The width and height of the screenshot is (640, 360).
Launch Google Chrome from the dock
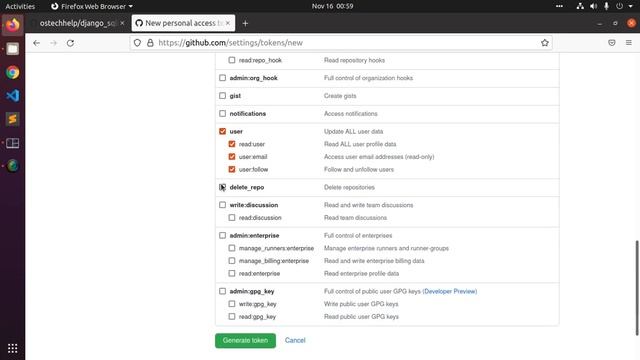click(13, 73)
